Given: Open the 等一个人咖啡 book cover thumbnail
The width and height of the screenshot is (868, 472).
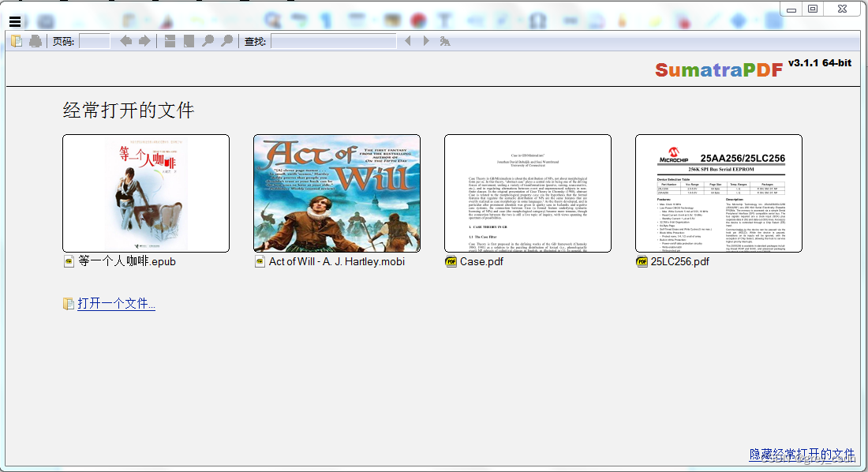Looking at the screenshot, I should tap(146, 193).
